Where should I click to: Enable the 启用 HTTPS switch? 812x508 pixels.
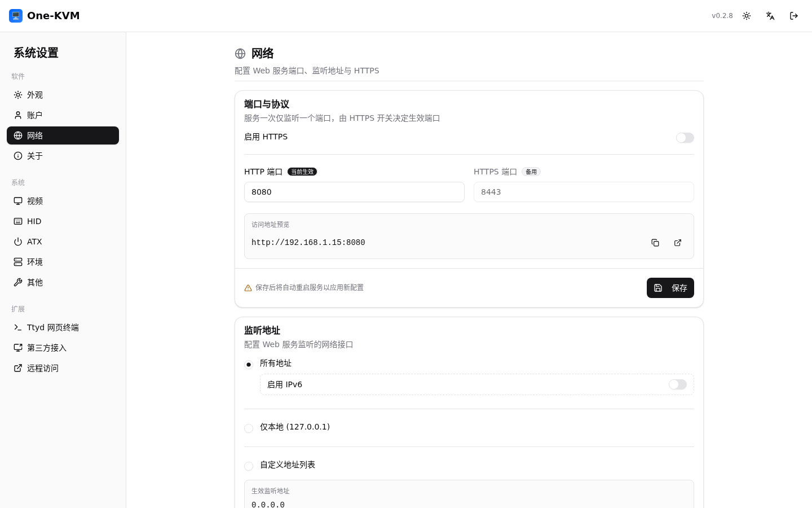(x=685, y=138)
